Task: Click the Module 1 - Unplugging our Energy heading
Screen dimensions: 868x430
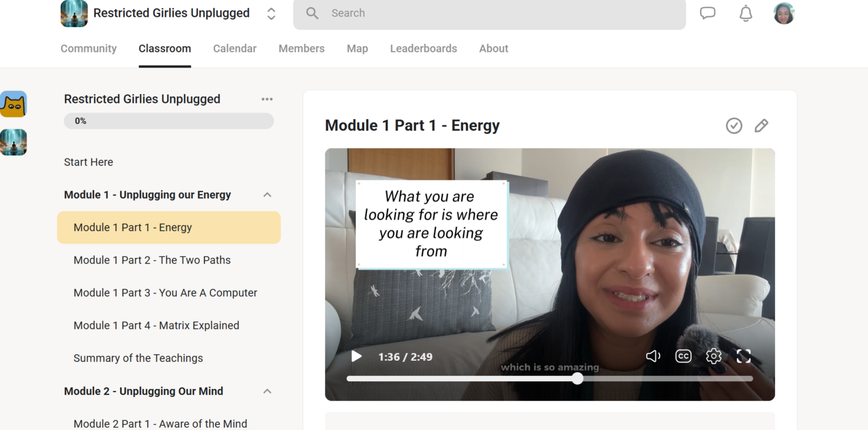Action: [x=148, y=195]
